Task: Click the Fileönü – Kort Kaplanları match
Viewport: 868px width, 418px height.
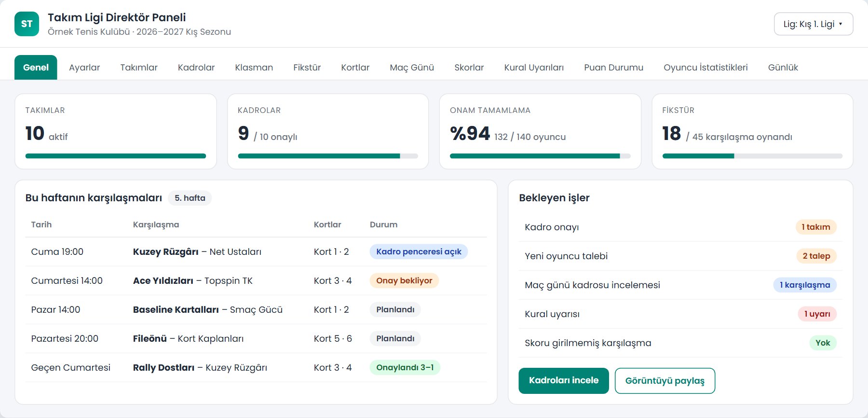Action: (x=188, y=338)
